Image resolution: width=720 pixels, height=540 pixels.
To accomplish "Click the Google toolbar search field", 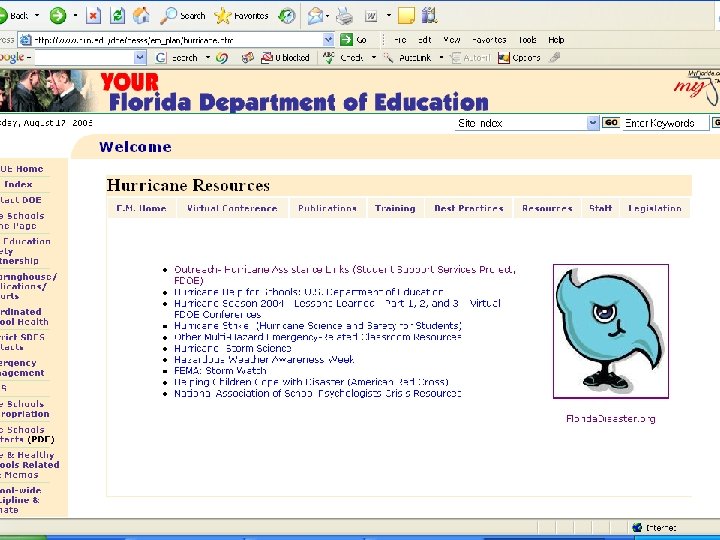I will [x=84, y=58].
